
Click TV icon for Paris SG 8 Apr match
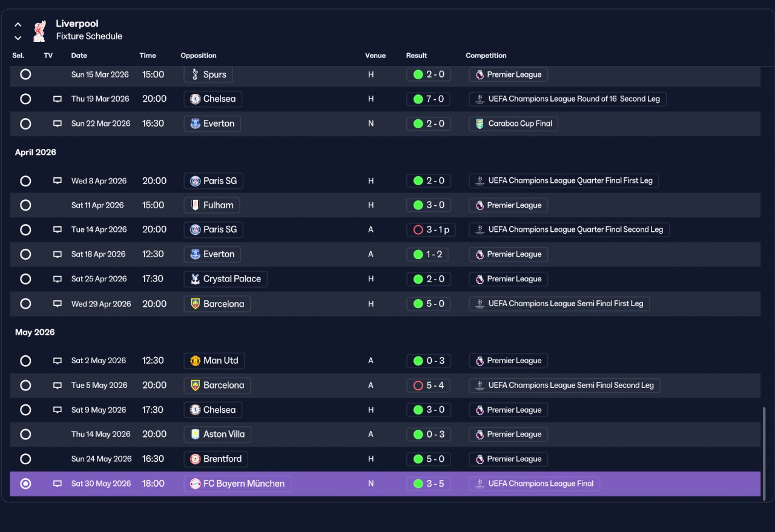point(58,180)
